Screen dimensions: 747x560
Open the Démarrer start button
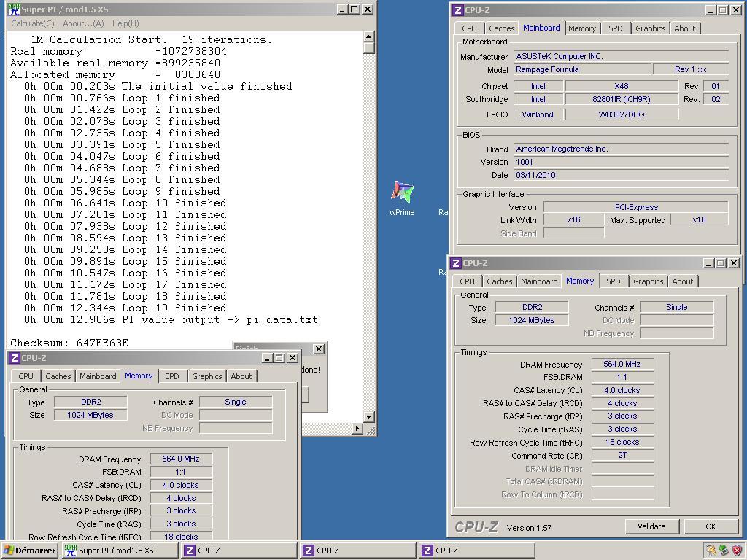[x=29, y=551]
